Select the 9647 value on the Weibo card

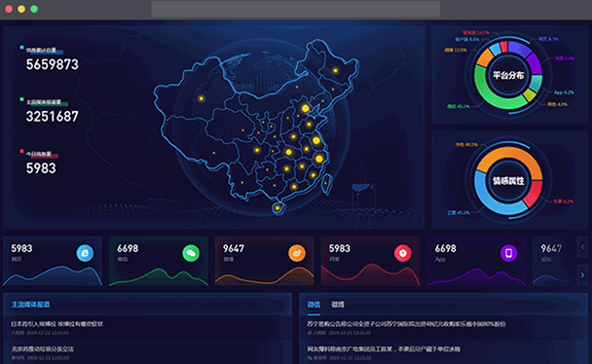pyautogui.click(x=234, y=248)
